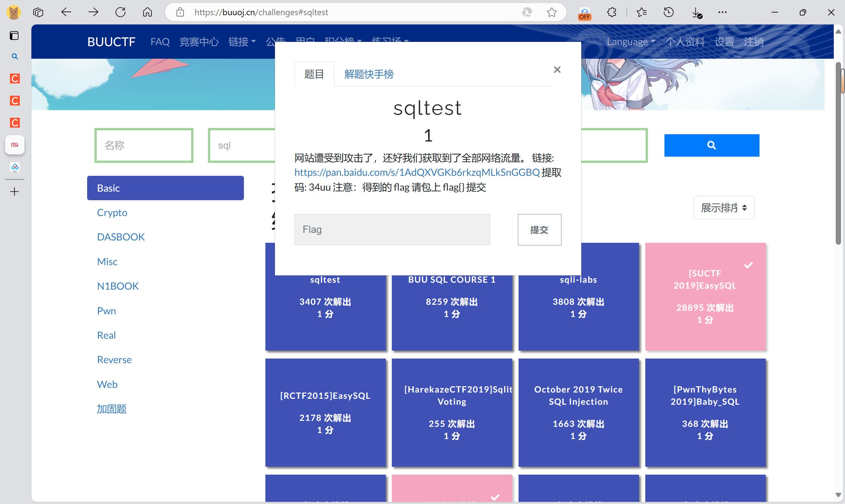This screenshot has height=504, width=845.
Task: Open the browser extensions puzzle icon
Action: [x=612, y=12]
